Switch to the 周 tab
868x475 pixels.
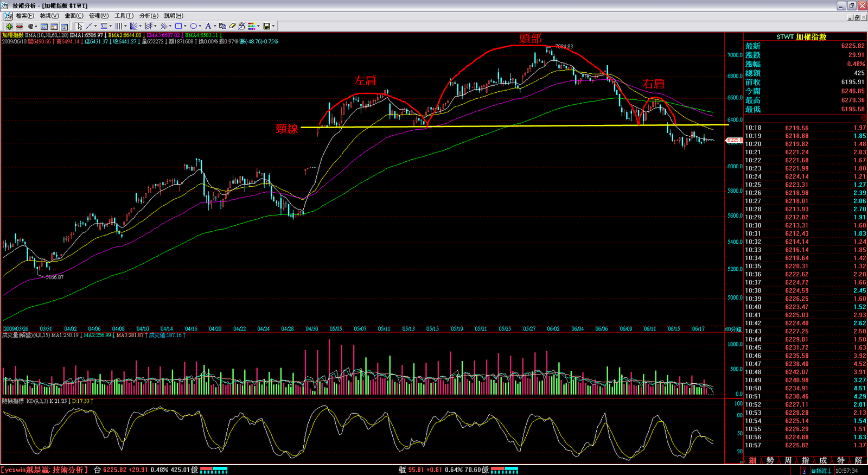[x=788, y=460]
